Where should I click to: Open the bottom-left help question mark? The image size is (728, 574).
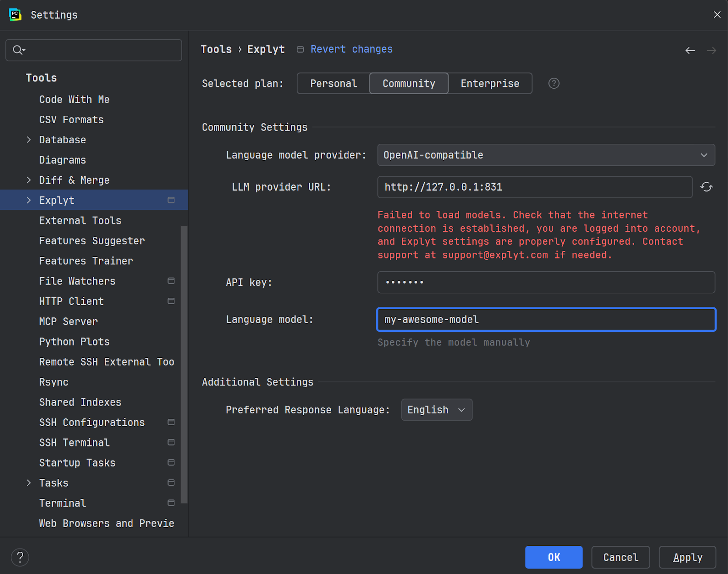20,557
